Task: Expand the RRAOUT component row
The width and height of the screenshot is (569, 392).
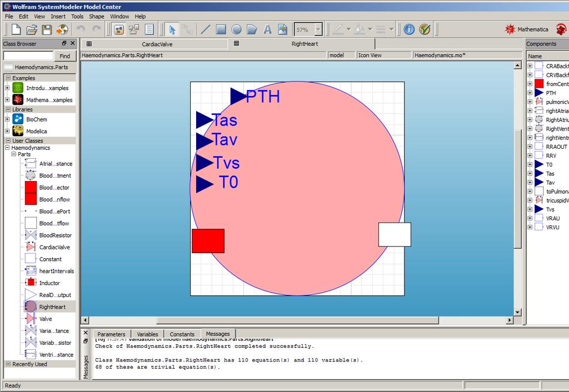Action: coord(530,147)
